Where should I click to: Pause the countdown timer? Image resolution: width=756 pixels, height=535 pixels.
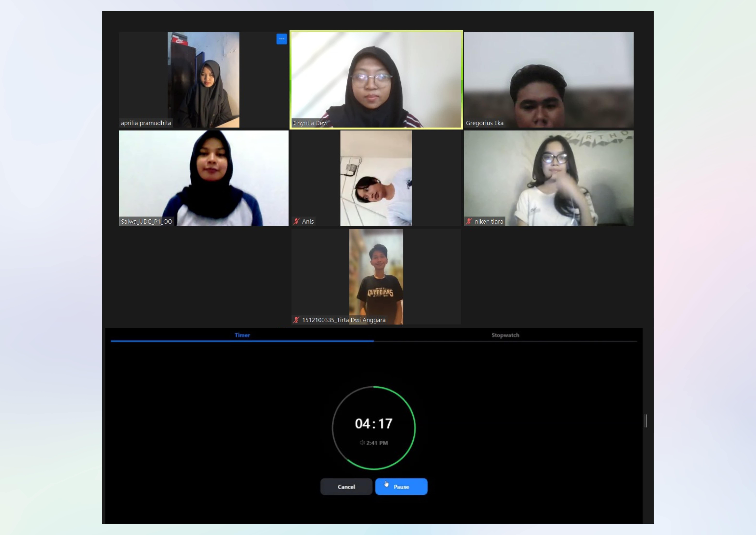pyautogui.click(x=401, y=487)
